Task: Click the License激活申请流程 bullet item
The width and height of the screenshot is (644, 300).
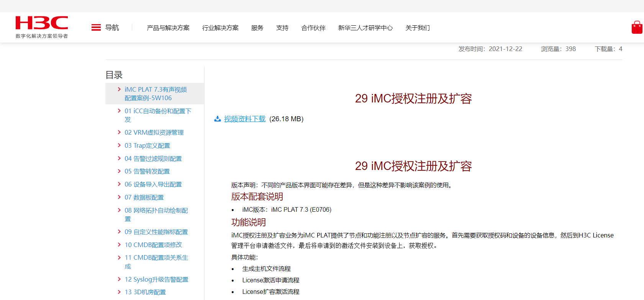Action: (271, 280)
